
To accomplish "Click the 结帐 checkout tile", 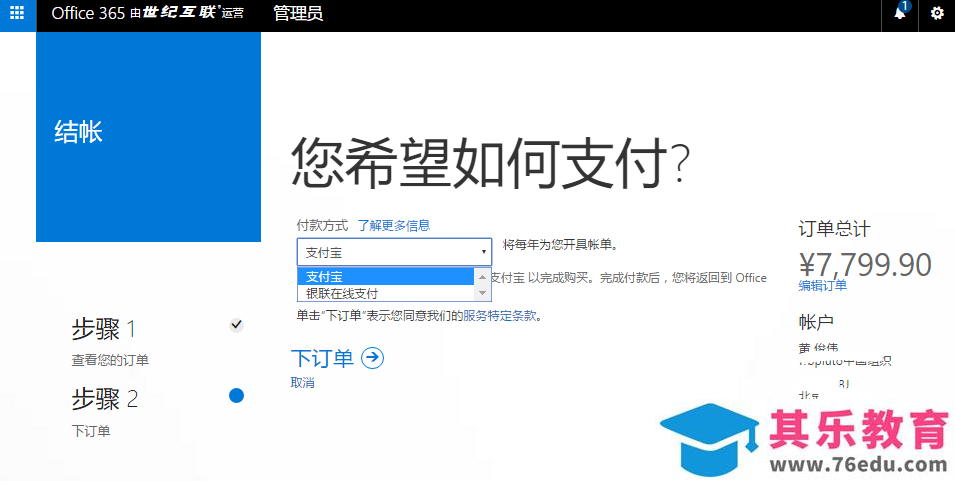I will point(149,137).
